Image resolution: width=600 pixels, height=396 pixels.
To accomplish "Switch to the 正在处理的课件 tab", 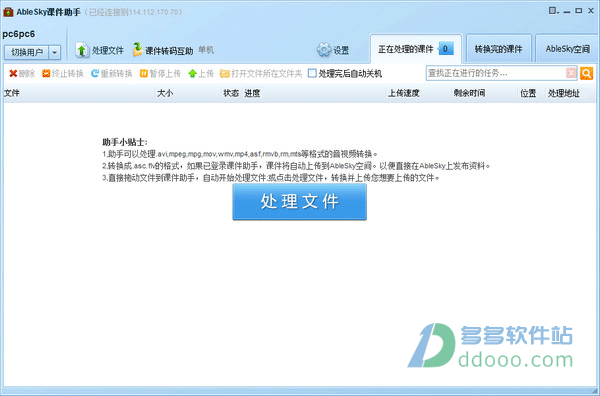I will coord(416,49).
